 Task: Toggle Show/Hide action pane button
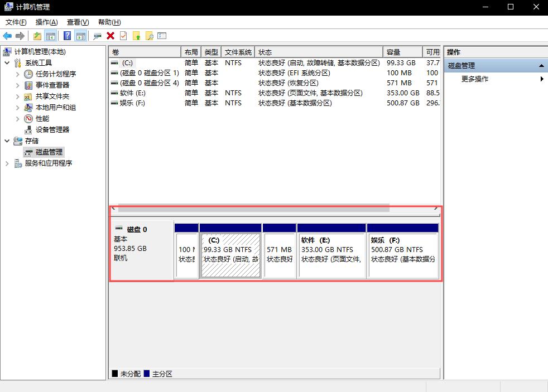click(81, 36)
